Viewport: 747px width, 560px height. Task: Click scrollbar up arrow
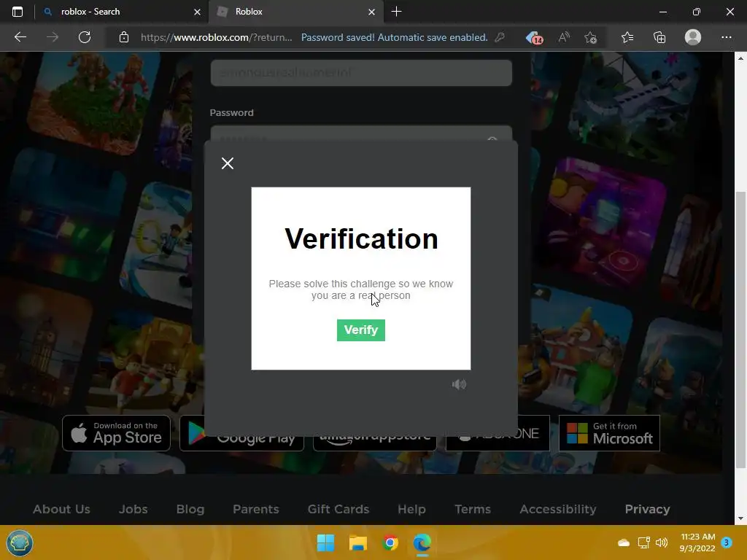(x=740, y=58)
